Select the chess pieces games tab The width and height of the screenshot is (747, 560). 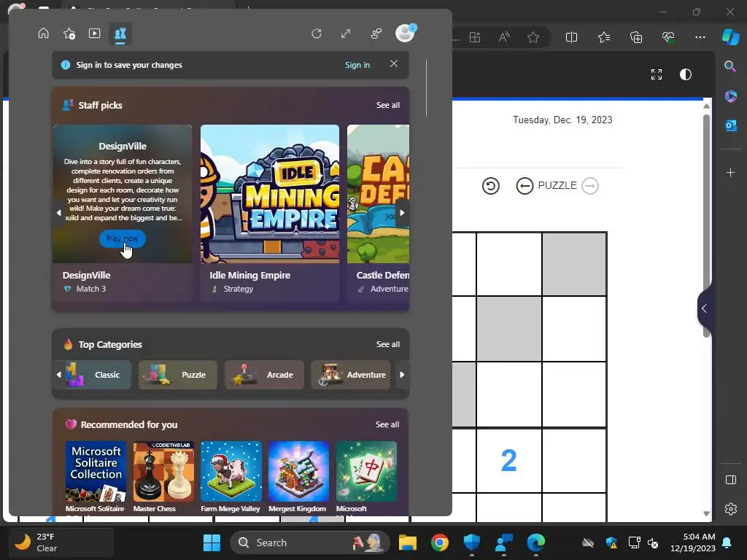[x=120, y=34]
